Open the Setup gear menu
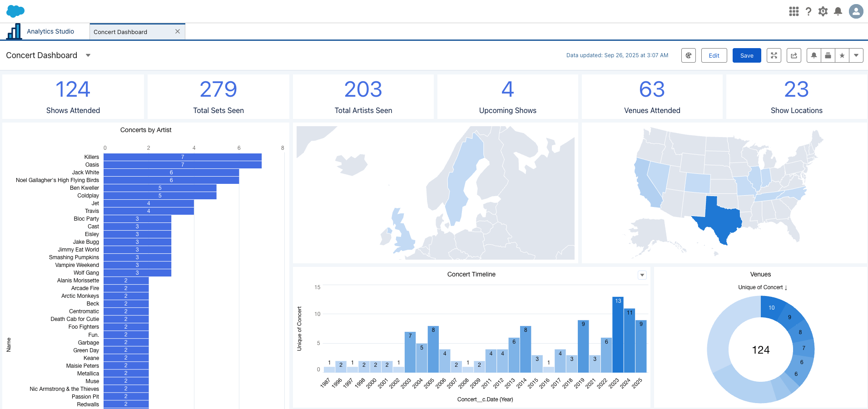The height and width of the screenshot is (409, 868). pos(823,11)
